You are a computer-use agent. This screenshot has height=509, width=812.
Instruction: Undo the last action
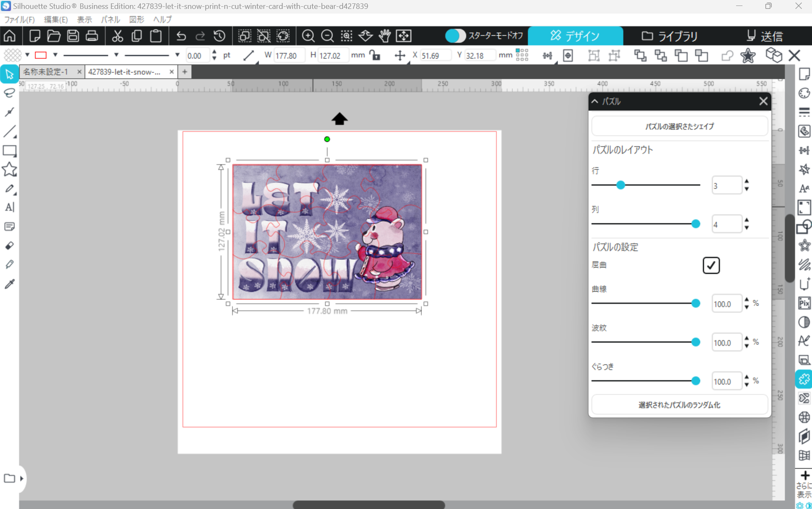pyautogui.click(x=181, y=36)
